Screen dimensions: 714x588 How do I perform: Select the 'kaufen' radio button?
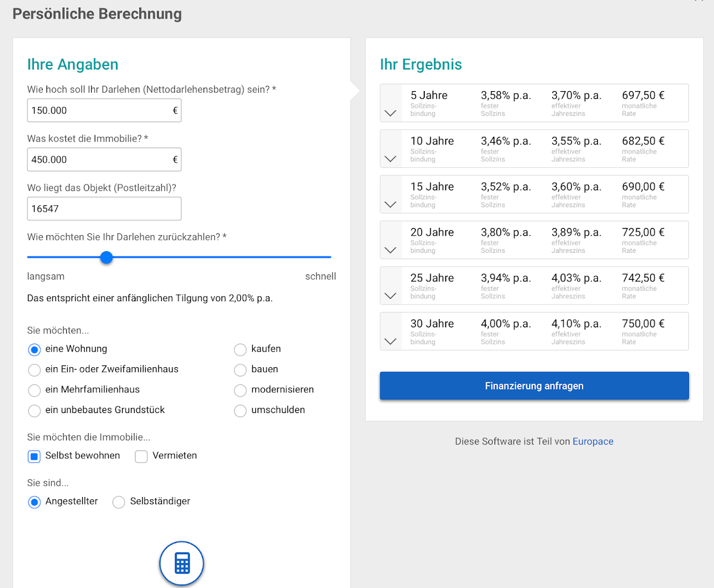[x=240, y=349]
